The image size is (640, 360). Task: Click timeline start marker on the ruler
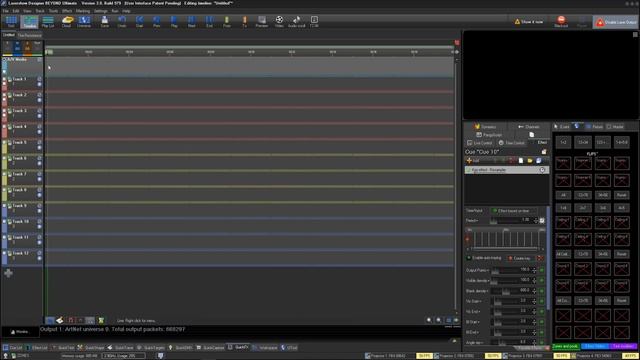coord(49,52)
